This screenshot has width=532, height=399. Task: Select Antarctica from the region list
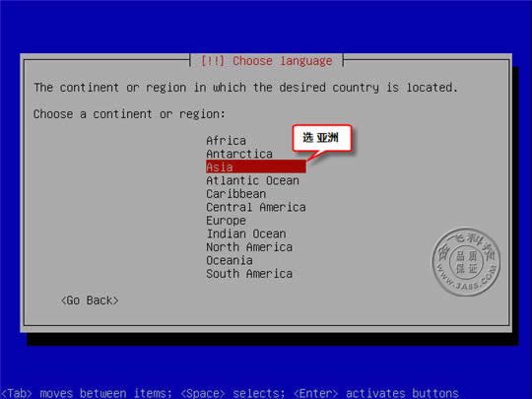tap(239, 154)
